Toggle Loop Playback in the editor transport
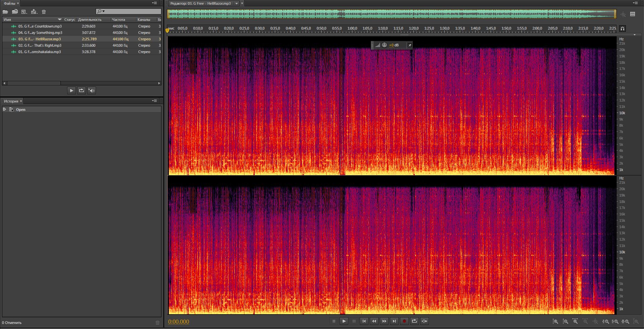 pyautogui.click(x=414, y=321)
